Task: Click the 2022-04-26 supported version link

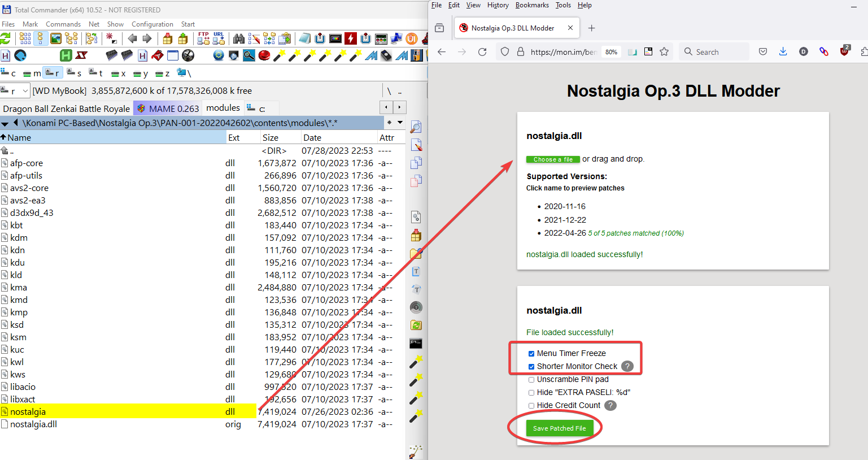Action: [565, 233]
